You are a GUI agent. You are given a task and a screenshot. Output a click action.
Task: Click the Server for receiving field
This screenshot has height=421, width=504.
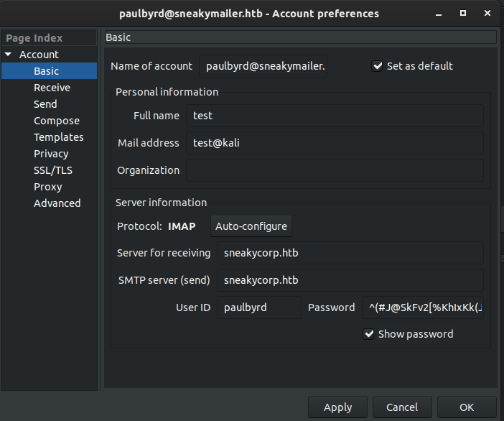(x=350, y=253)
